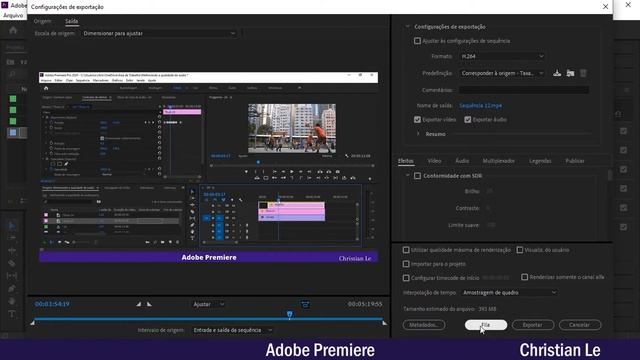Click current timecode 00:03:54:19
The width and height of the screenshot is (640, 360).
(x=52, y=304)
